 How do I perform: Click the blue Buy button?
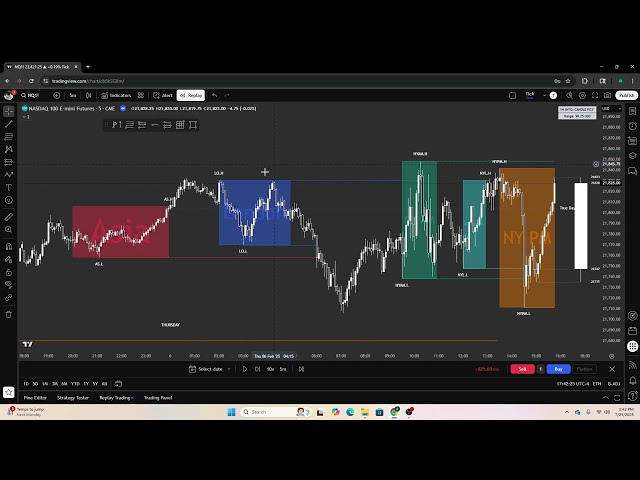tap(558, 369)
